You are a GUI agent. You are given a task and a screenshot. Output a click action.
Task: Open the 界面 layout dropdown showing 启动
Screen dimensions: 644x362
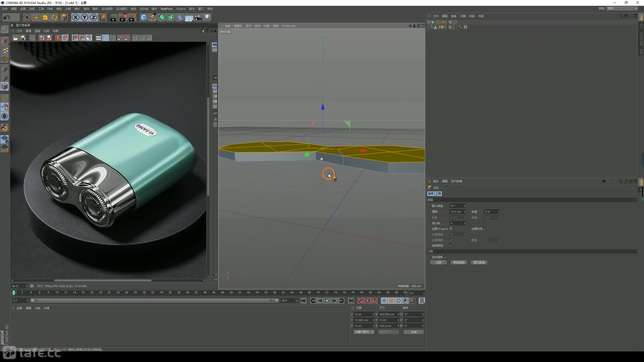pos(622,9)
